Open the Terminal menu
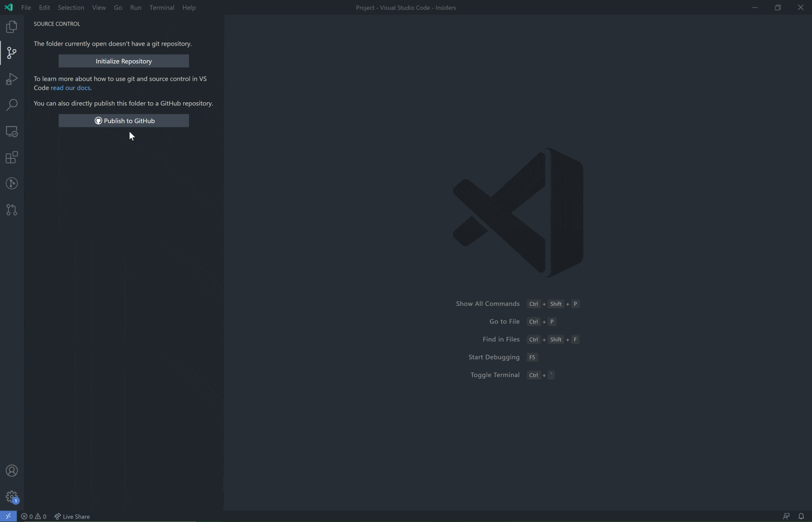 click(x=161, y=8)
